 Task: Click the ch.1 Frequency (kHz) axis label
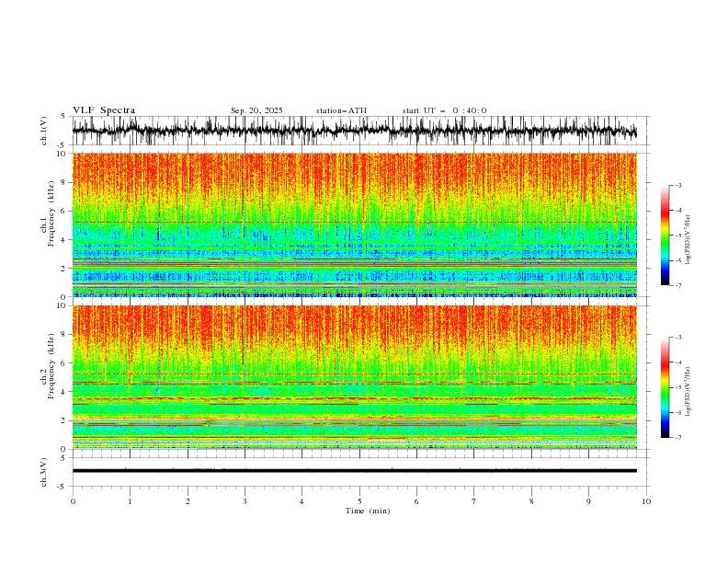pos(48,212)
